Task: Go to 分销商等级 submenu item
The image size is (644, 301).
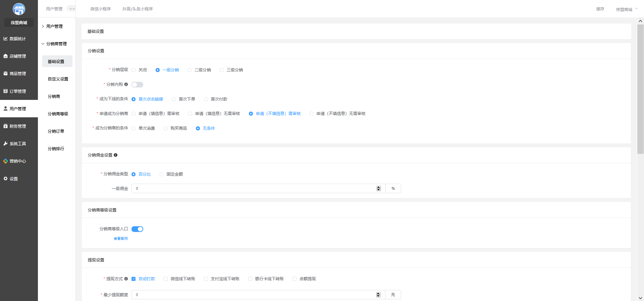Action: (58, 114)
